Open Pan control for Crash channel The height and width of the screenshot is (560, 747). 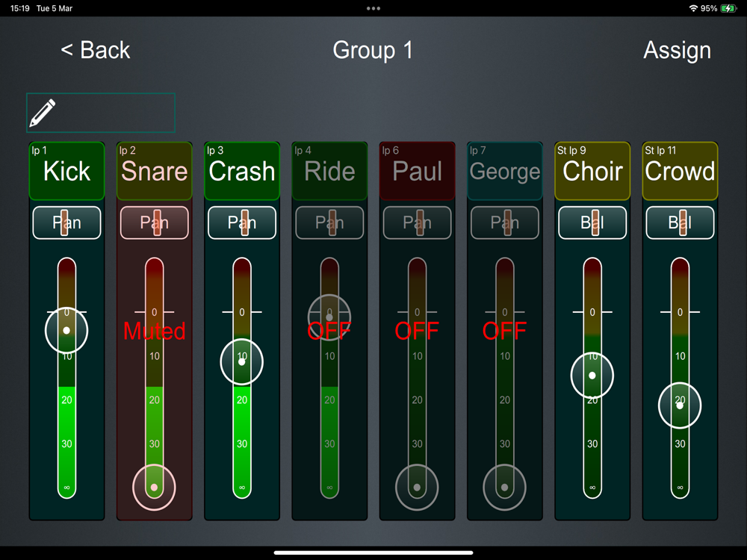pyautogui.click(x=242, y=223)
